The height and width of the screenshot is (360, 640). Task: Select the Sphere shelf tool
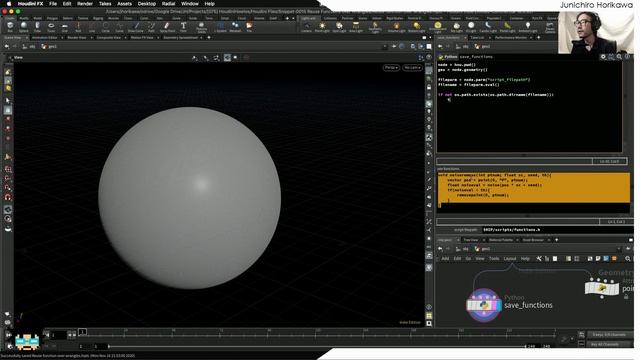coord(24,27)
